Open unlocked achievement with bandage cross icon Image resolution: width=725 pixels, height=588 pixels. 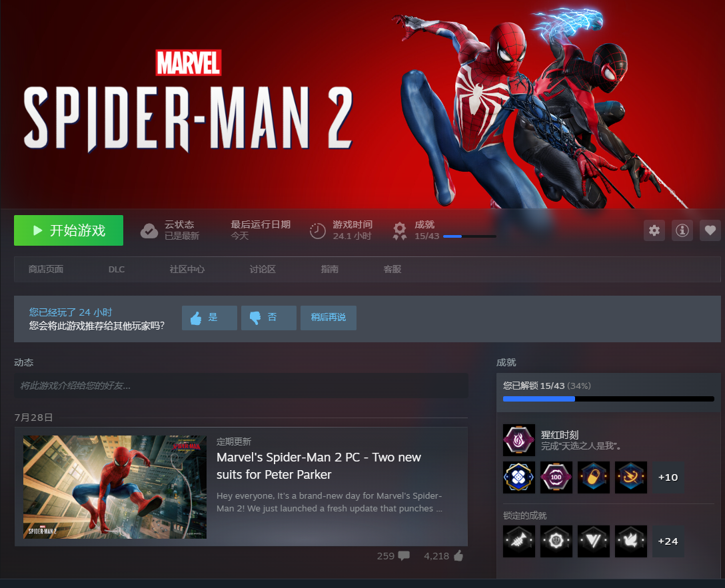coord(519,477)
